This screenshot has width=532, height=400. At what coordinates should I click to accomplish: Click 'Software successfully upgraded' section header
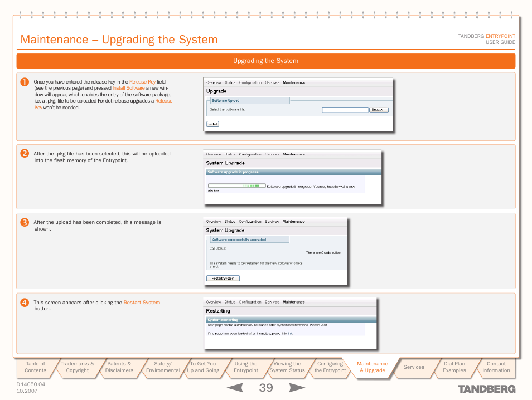(x=250, y=240)
